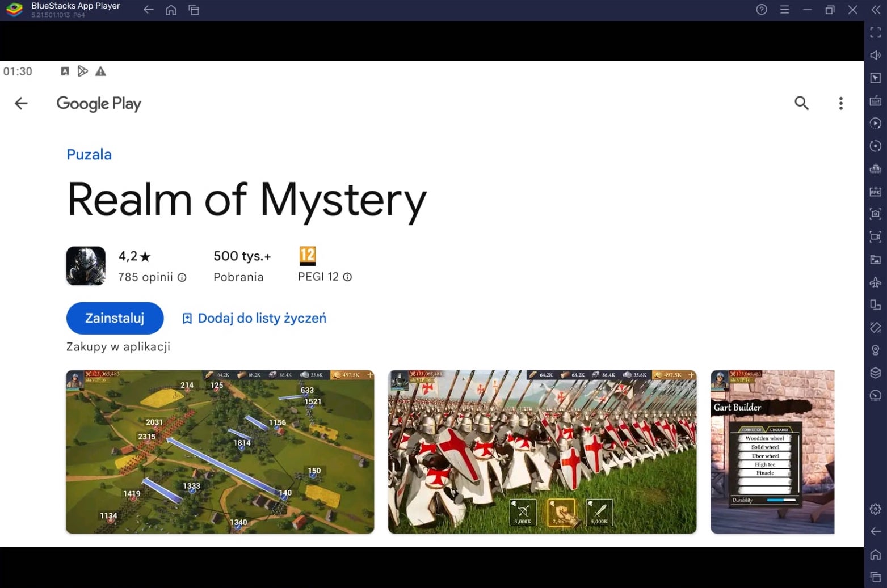Open the Cart Builder screenshot
Screen dimensions: 887x588
click(772, 451)
